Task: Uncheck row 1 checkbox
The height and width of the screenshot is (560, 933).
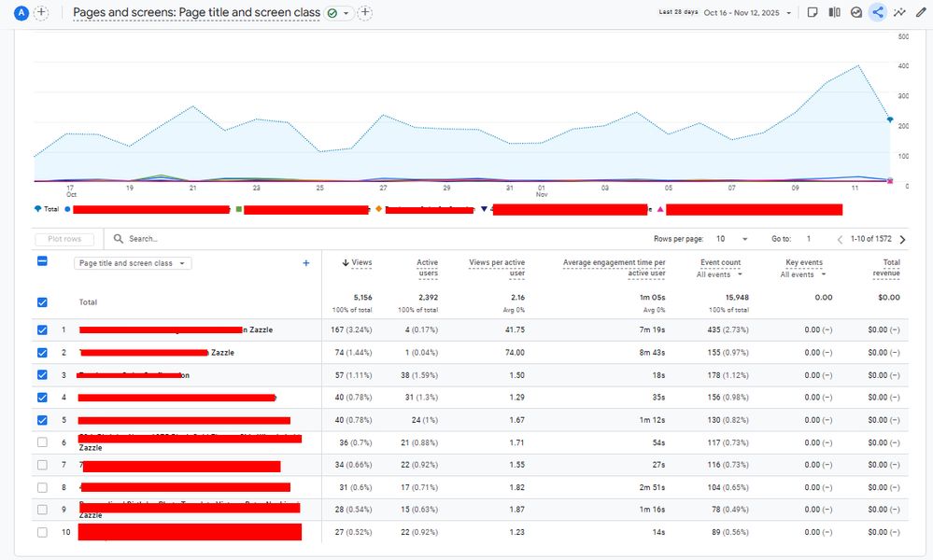Action: [41, 329]
